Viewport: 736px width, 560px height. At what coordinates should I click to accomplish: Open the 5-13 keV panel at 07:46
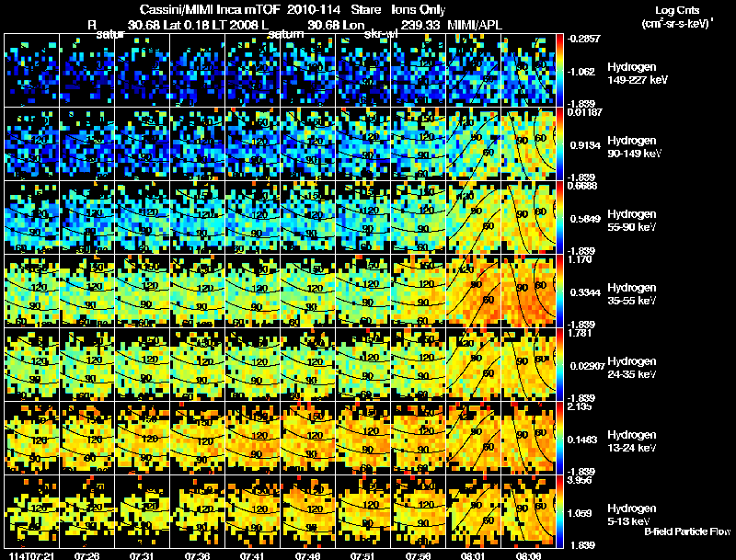308,511
